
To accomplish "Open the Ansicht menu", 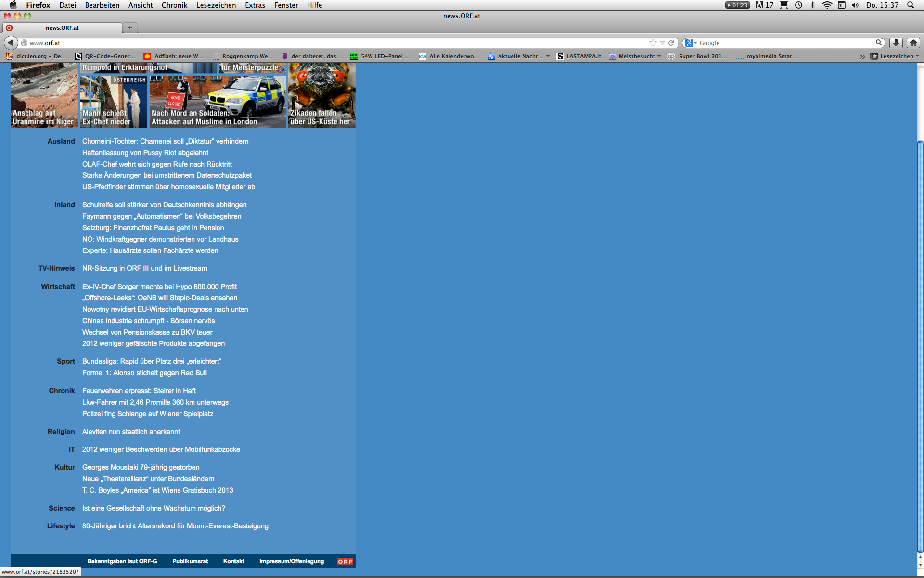I will point(141,5).
